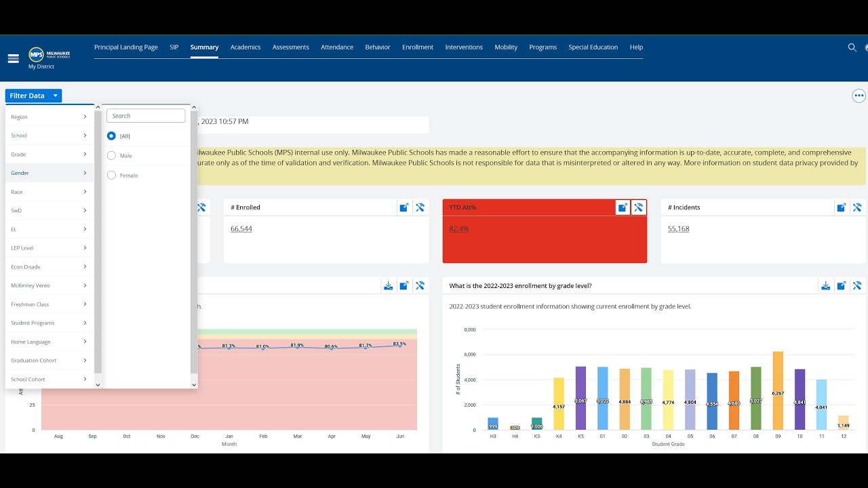The image size is (868, 488).
Task: Open # Enrolled card in new window
Action: pyautogui.click(x=404, y=207)
